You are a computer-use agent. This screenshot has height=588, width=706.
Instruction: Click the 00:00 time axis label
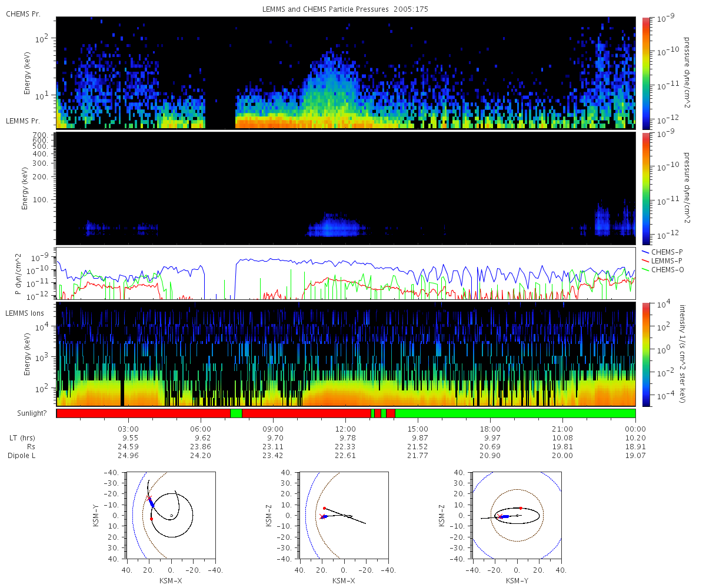(x=635, y=429)
